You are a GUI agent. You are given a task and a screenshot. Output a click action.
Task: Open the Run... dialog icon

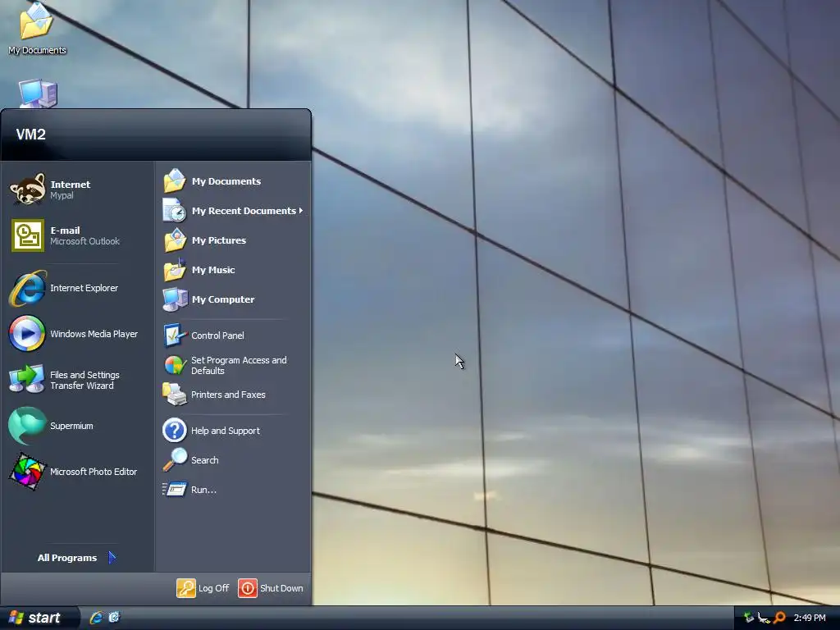[175, 489]
